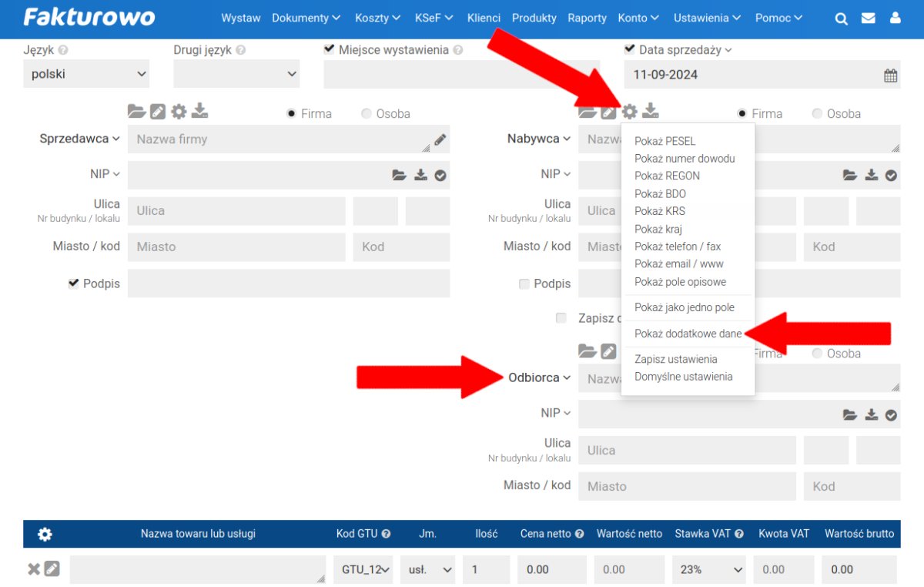Go to Raporty in the navigation bar
Viewport: 924px width, 587px height.
click(x=587, y=18)
